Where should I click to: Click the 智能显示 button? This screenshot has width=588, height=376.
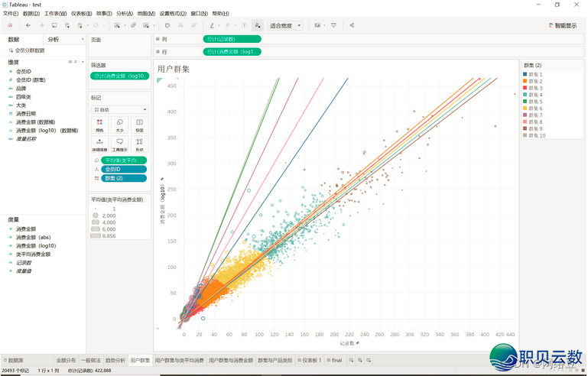(x=562, y=25)
